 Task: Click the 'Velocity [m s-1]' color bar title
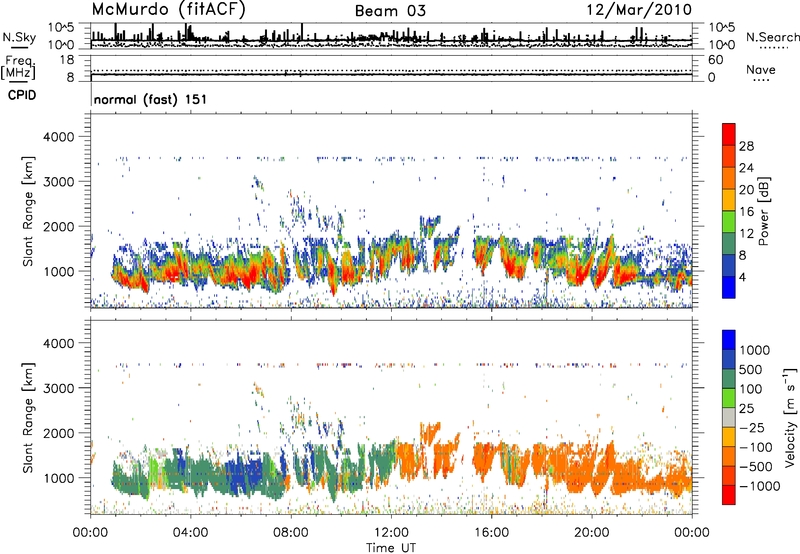pos(790,417)
